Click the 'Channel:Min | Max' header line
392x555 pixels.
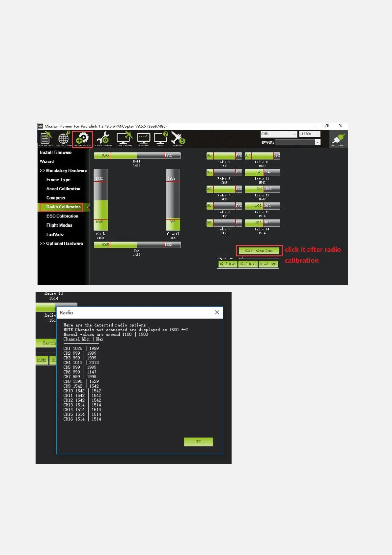[x=83, y=339]
